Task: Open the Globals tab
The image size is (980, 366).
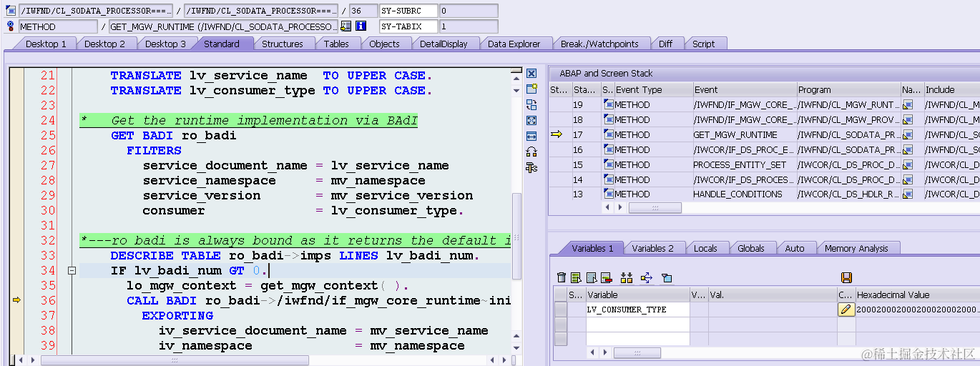Action: click(751, 248)
